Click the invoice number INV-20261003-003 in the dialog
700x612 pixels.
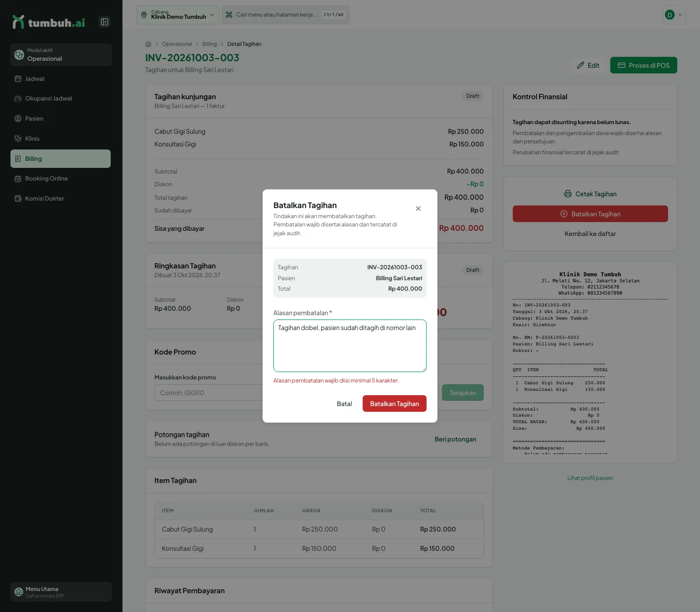395,267
